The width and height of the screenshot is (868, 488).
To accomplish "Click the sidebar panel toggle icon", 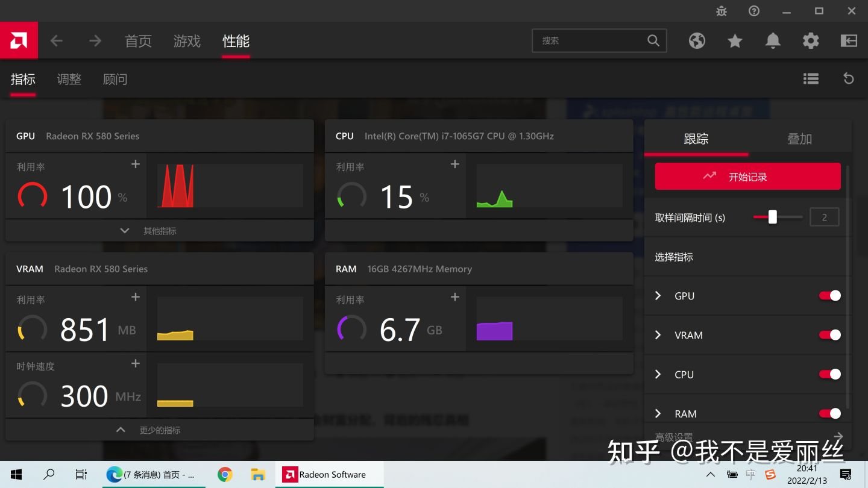I will [x=849, y=41].
